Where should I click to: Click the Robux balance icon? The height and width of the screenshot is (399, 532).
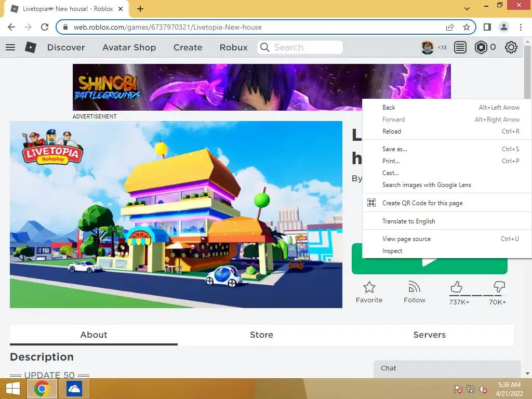pos(481,47)
